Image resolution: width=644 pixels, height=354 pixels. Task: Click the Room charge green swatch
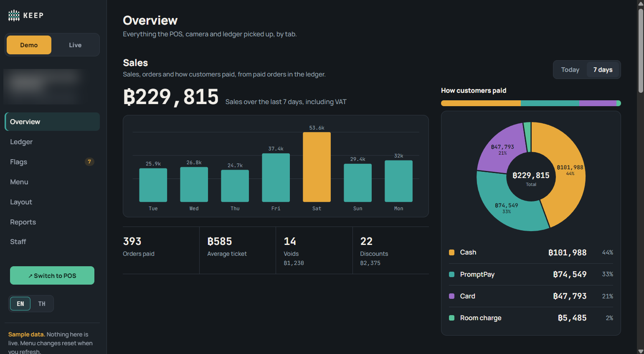451,318
